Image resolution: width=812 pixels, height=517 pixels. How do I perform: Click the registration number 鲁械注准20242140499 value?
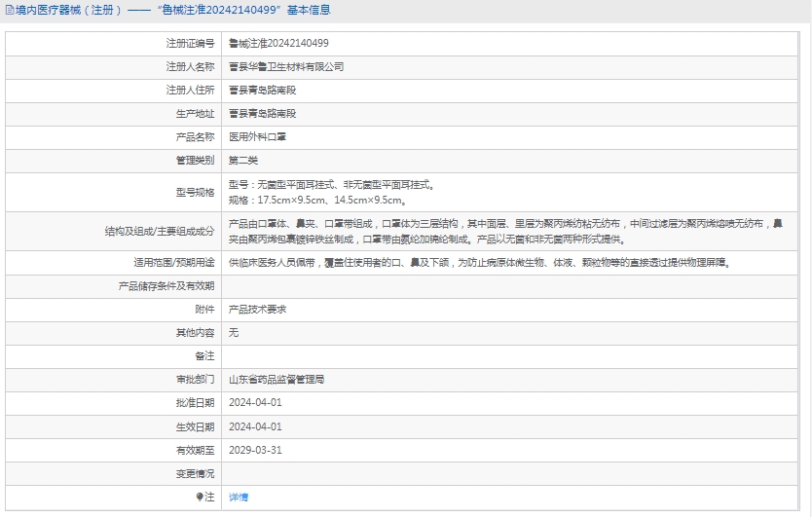(x=278, y=44)
